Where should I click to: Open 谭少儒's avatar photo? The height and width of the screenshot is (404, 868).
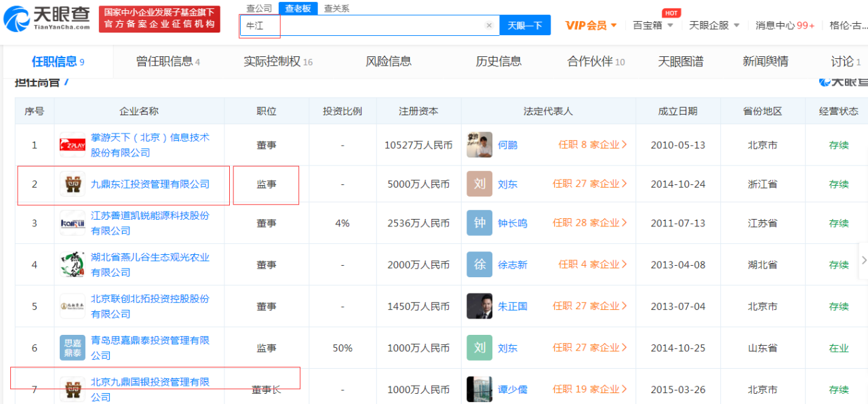479,389
